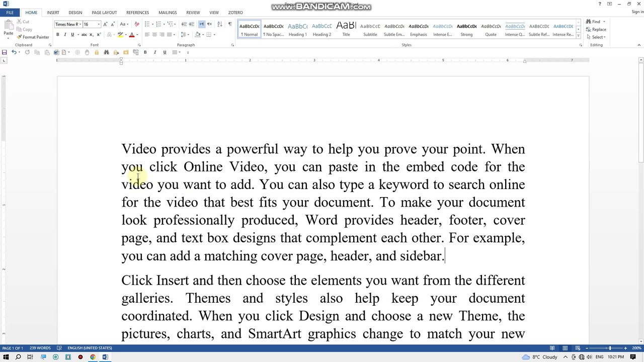Open the bullets list dropdown arrow
Image resolution: width=644 pixels, height=362 pixels.
(152, 24)
